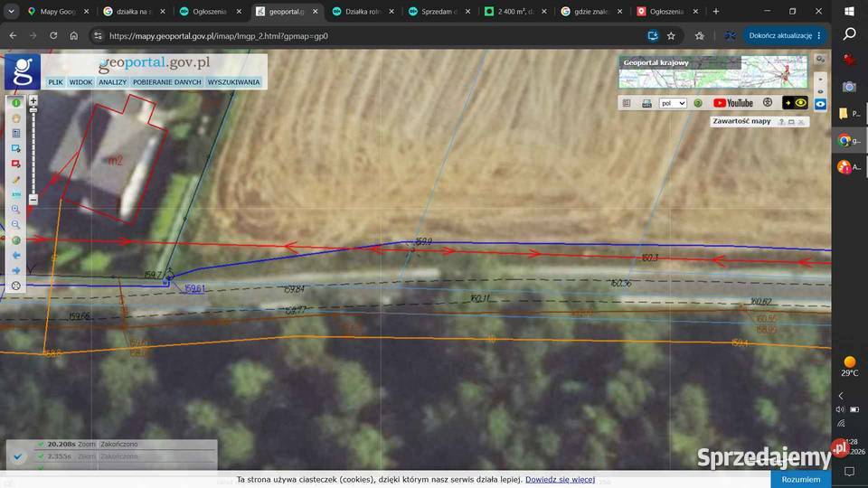The width and height of the screenshot is (868, 488).
Task: Bookmark this page with the star
Action: (x=671, y=36)
